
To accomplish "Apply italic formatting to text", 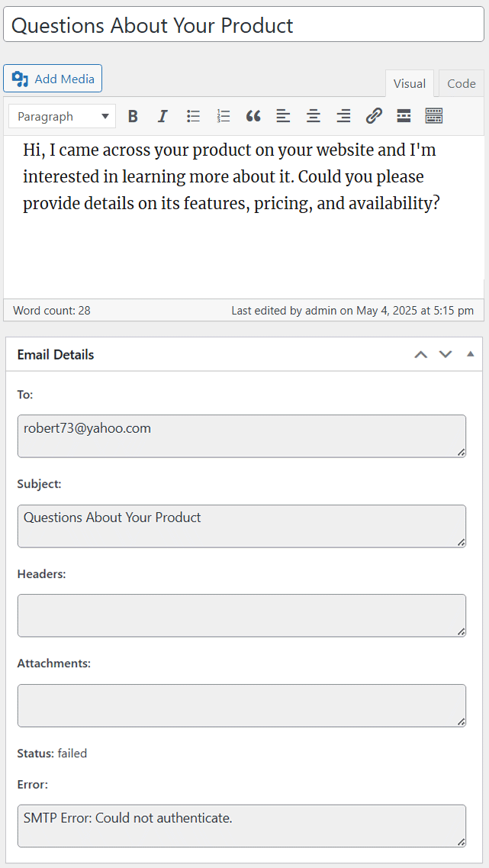I will [162, 116].
